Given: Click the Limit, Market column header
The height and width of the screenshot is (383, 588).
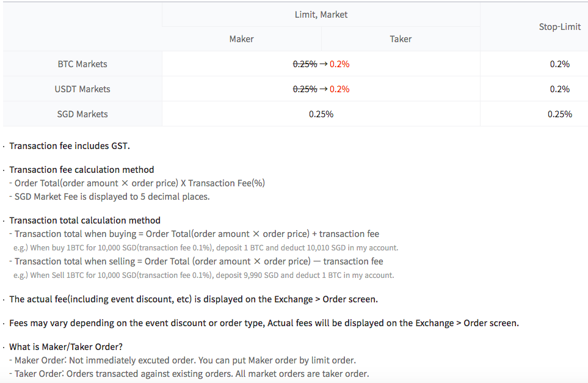Looking at the screenshot, I should pos(321,15).
